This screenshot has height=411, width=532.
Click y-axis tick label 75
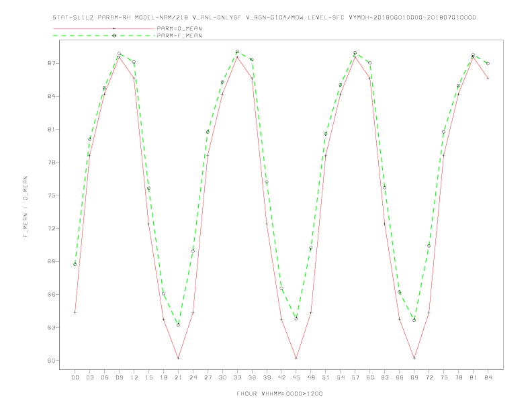pos(52,195)
